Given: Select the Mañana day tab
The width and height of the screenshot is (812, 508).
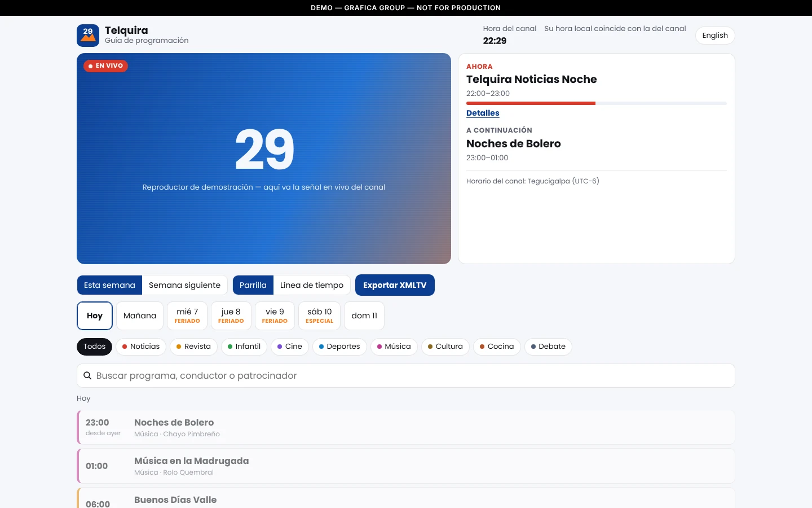Looking at the screenshot, I should coord(140,316).
